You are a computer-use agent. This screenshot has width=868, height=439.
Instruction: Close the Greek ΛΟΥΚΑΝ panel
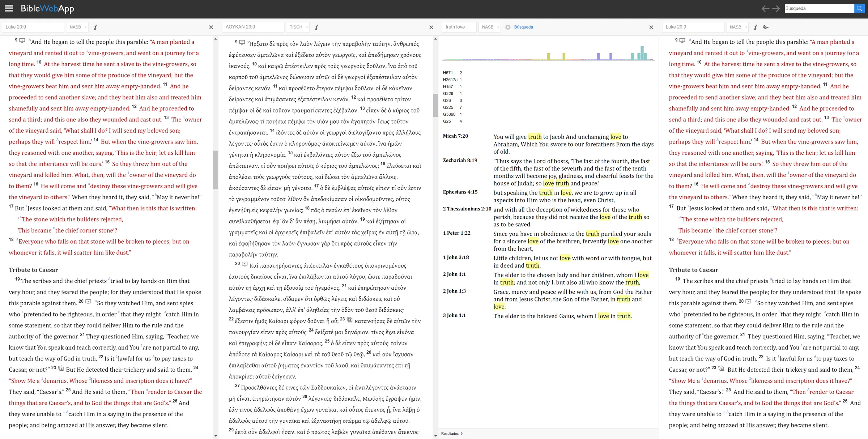point(431,27)
